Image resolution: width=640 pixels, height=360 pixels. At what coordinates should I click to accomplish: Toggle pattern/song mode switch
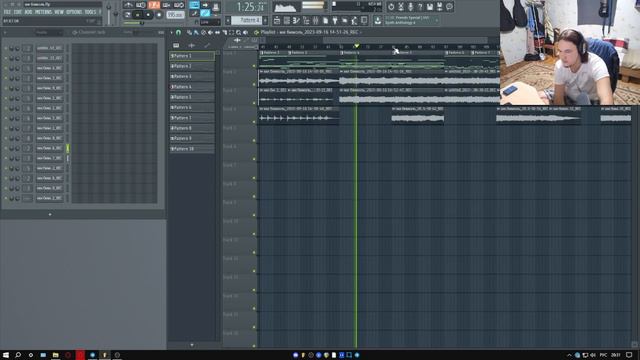[x=128, y=15]
